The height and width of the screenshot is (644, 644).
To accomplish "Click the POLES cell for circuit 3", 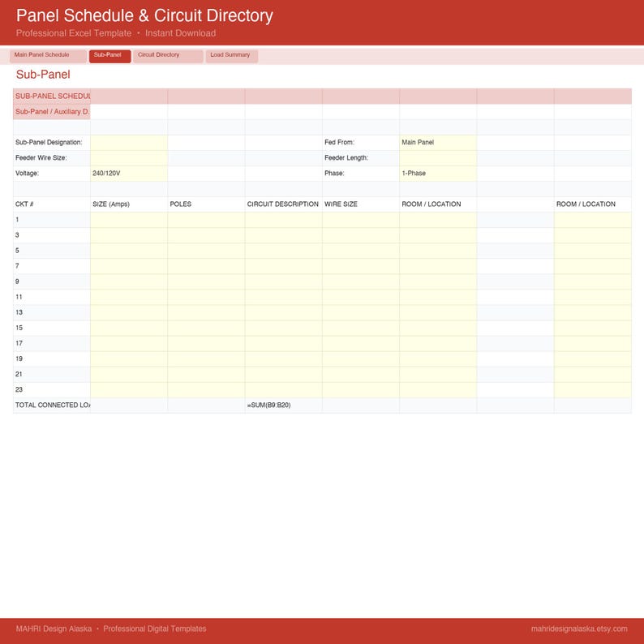I will tap(206, 235).
